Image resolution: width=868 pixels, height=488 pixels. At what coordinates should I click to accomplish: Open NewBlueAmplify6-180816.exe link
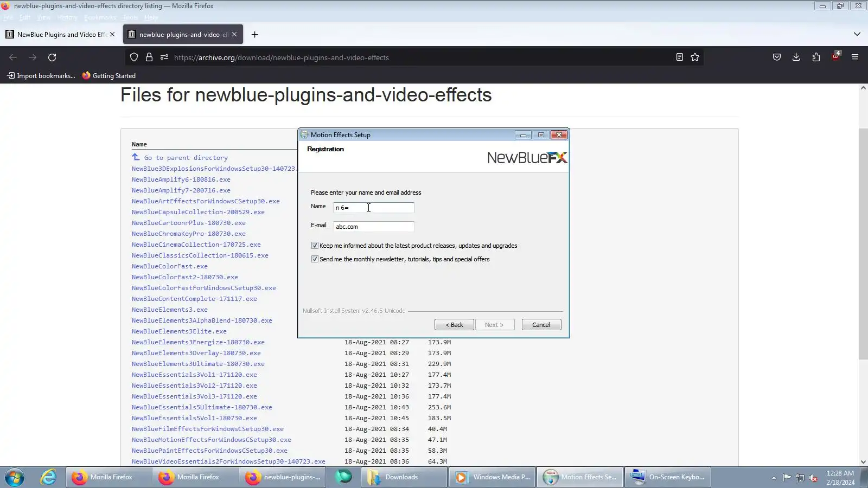(x=181, y=179)
